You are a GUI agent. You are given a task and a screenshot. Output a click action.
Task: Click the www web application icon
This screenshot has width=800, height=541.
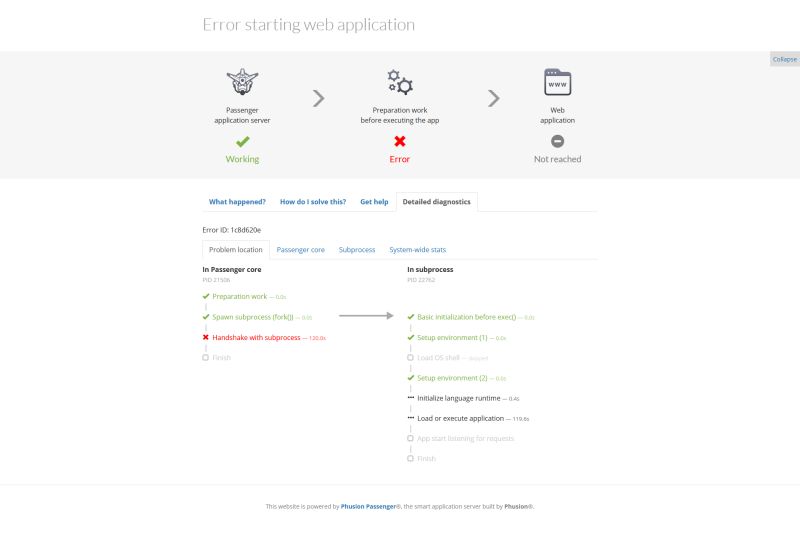(557, 82)
